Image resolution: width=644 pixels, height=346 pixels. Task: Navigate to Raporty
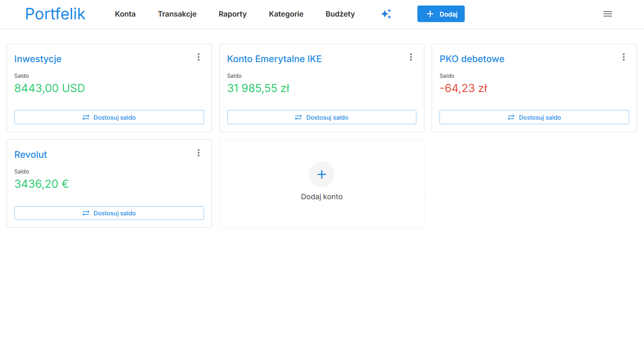click(233, 14)
